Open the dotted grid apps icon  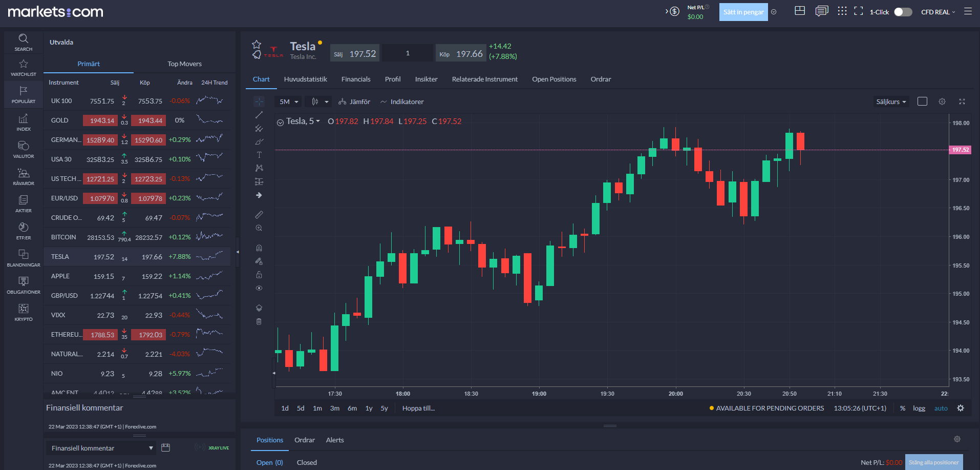pyautogui.click(x=842, y=11)
